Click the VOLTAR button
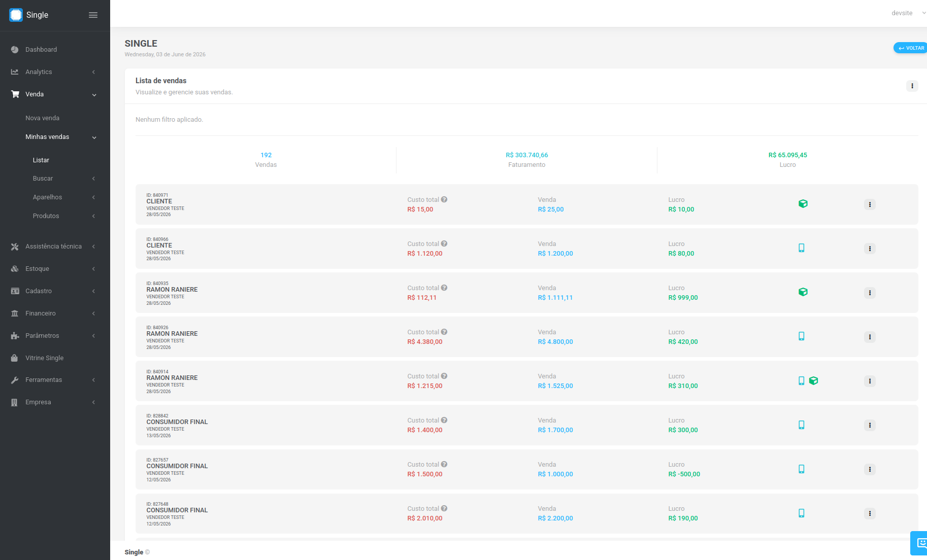Image resolution: width=927 pixels, height=560 pixels. pos(911,48)
